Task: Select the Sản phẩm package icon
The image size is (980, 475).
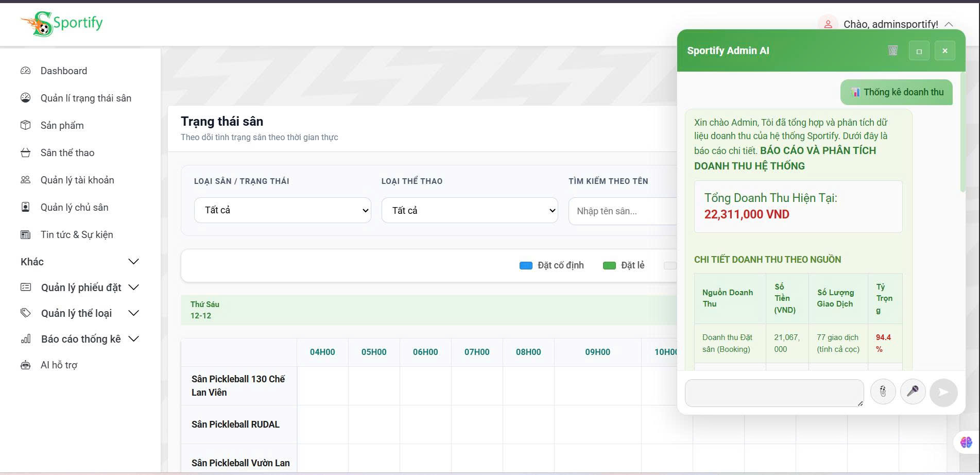Action: [25, 125]
